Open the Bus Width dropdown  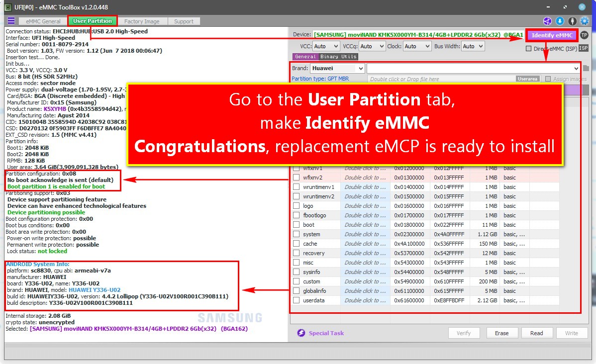473,46
